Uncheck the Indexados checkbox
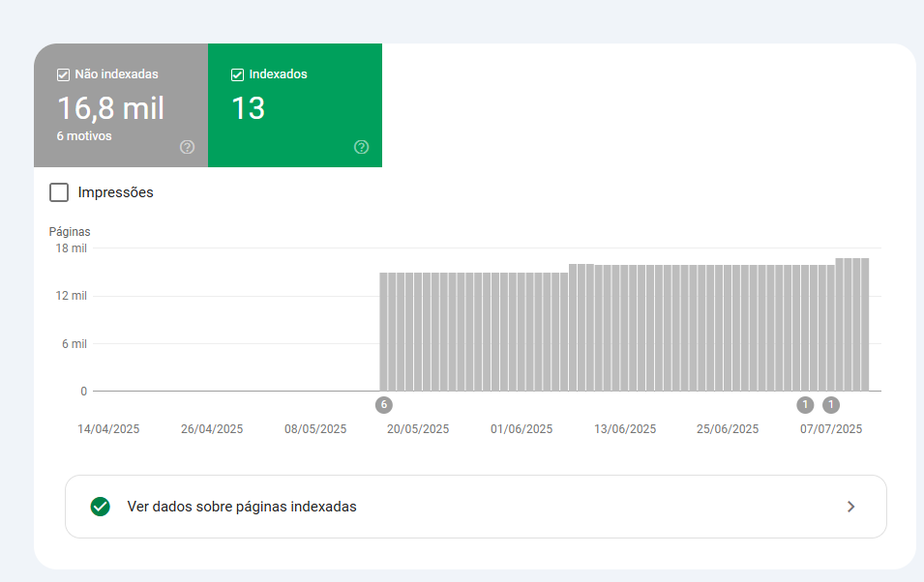This screenshot has height=582, width=924. 237,74
